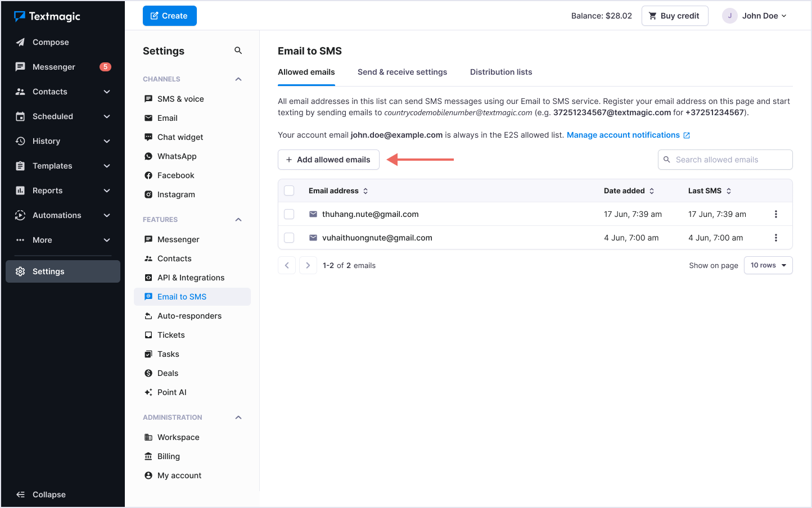Click the settings search magnifier icon

point(238,51)
